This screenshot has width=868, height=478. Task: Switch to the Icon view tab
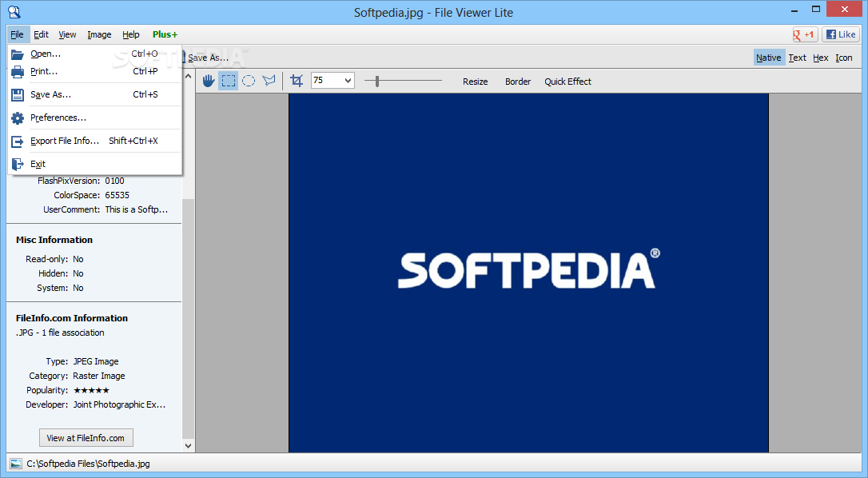(844, 58)
